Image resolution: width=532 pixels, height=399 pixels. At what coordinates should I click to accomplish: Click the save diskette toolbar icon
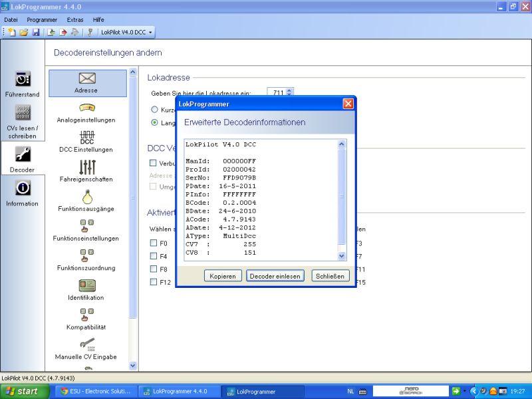point(36,32)
